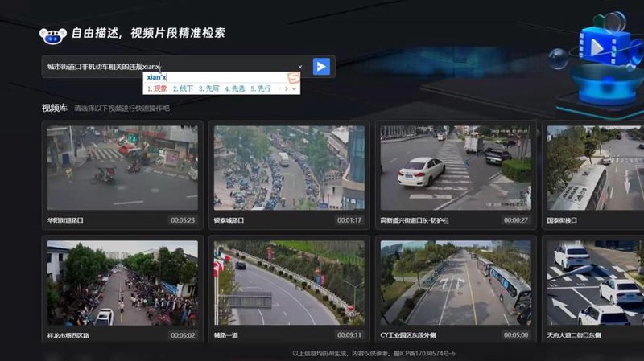
Task: Expand the IME candidate list chevron
Action: point(294,88)
